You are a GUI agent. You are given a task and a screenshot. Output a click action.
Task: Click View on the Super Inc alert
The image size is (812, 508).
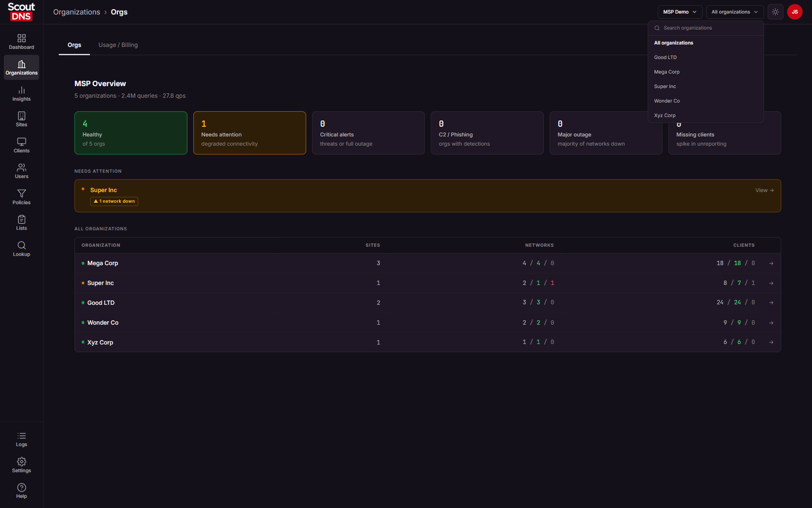765,191
